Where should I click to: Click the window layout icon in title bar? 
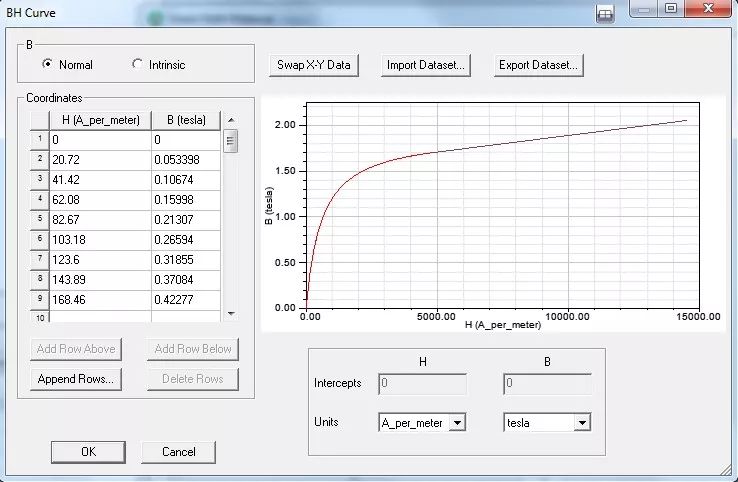[605, 14]
